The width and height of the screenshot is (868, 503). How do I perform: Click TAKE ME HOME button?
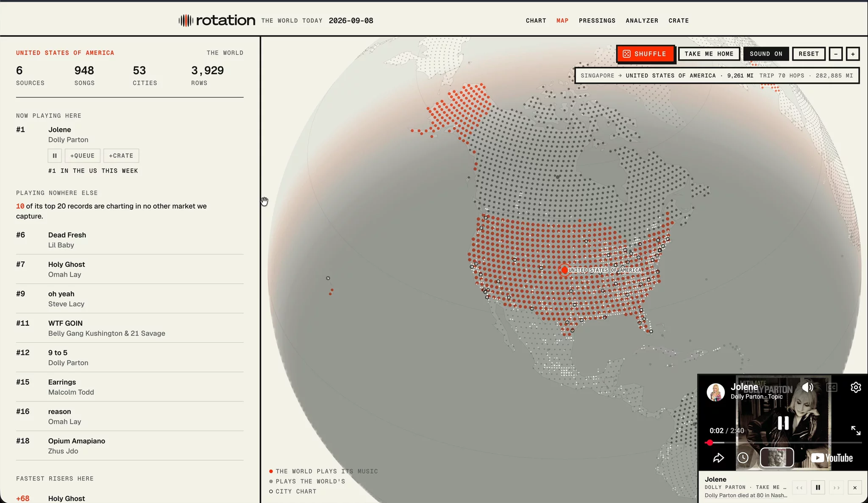(x=709, y=54)
